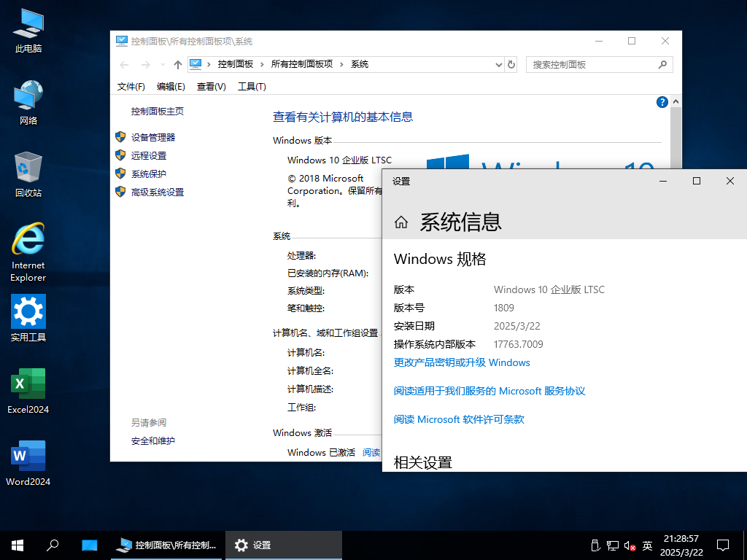
Task: Click the computer icon in address bar
Action: (196, 64)
